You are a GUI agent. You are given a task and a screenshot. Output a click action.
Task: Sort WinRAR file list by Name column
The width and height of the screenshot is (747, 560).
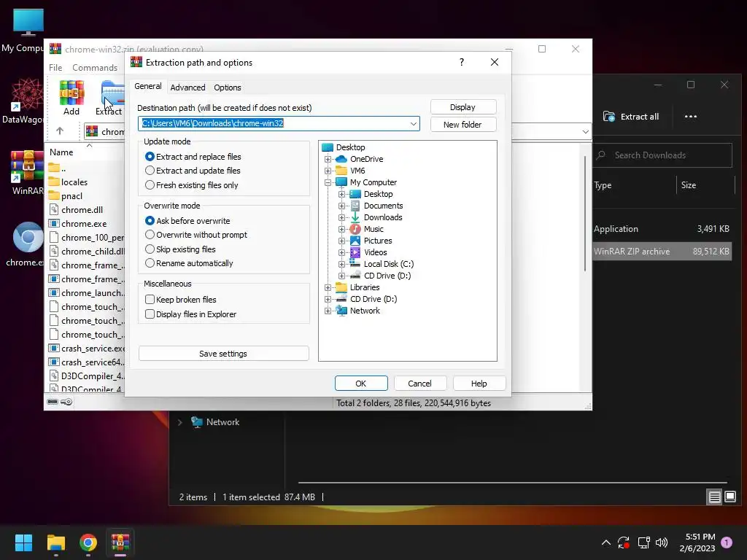(61, 152)
